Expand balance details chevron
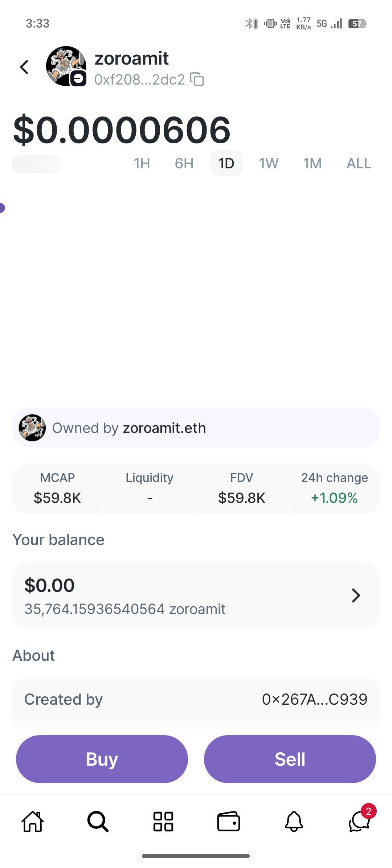Viewport: 392px width, 868px height. [356, 595]
